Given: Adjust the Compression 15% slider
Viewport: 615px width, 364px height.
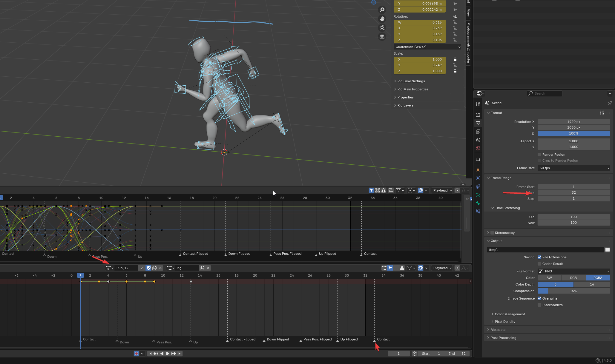Looking at the screenshot, I should pyautogui.click(x=573, y=291).
